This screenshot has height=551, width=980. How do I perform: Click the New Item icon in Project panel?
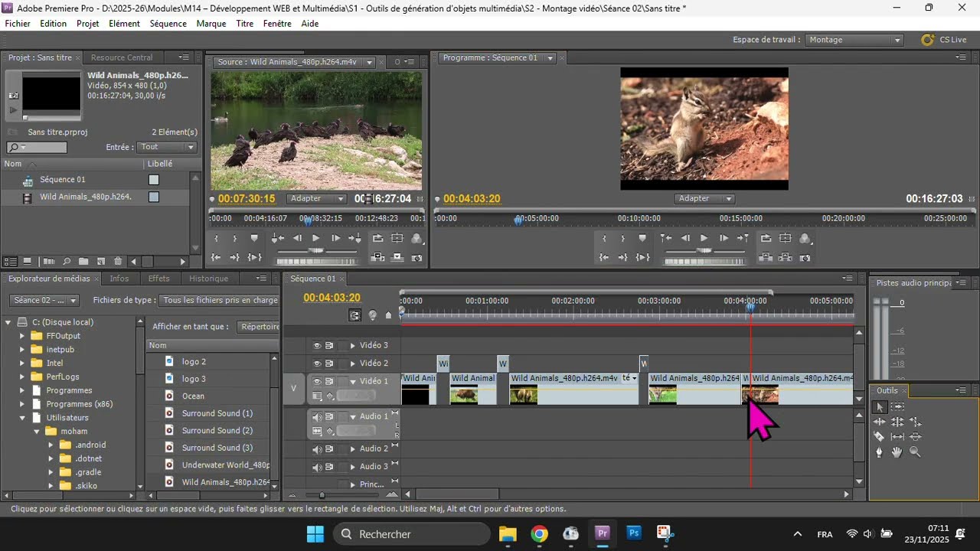(100, 262)
